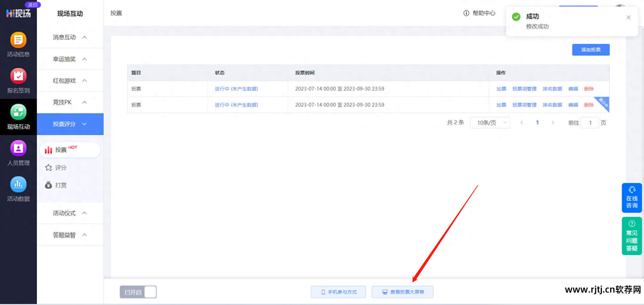
Task: Click 删除 in the second vote row
Action: pos(589,105)
